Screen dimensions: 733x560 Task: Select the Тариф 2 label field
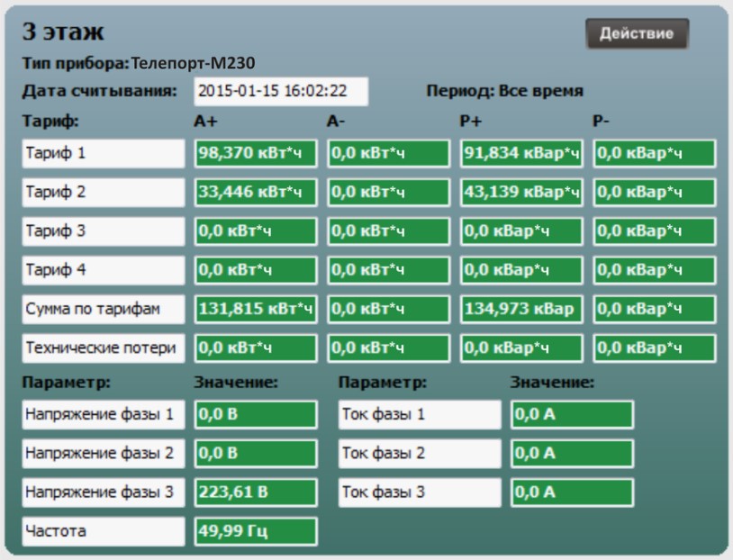(x=104, y=192)
